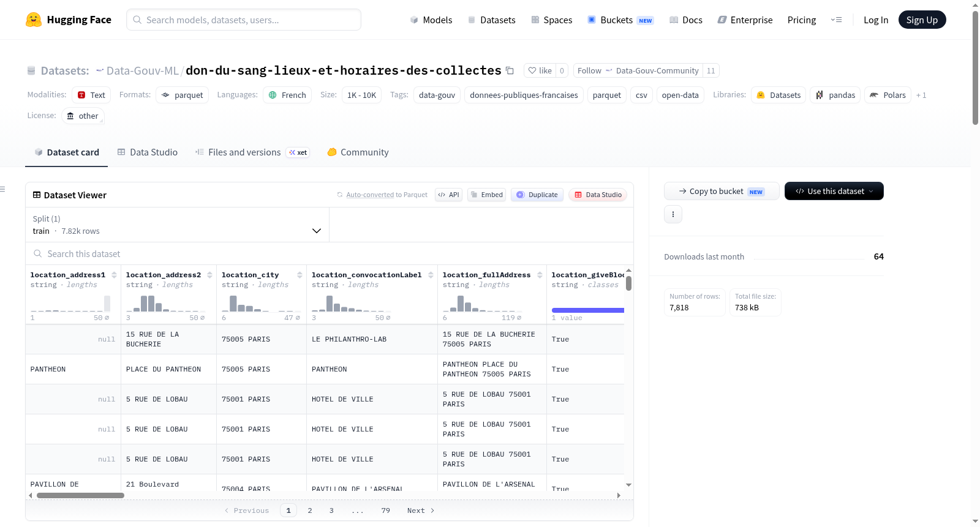Focus the search models and datasets field

click(x=244, y=20)
